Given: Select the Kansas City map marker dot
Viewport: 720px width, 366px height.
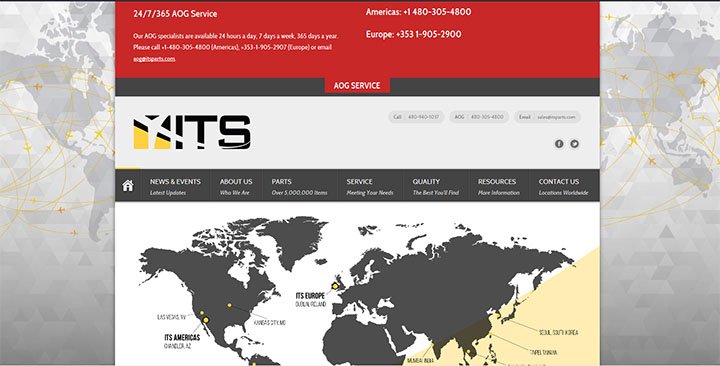Looking at the screenshot, I should click(229, 305).
